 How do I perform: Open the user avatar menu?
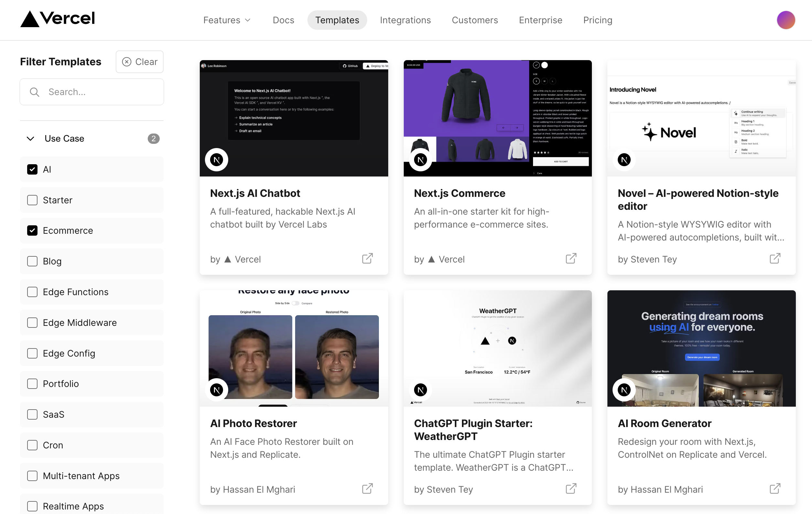point(786,20)
